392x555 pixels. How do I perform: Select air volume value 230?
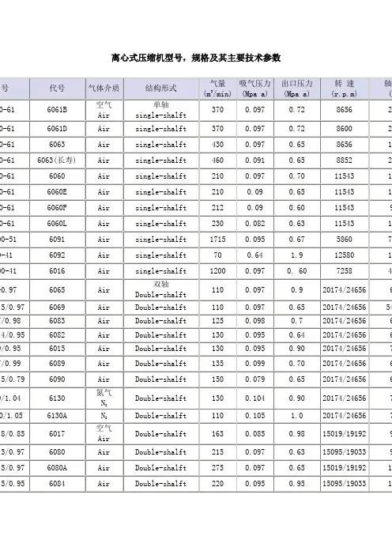217,224
